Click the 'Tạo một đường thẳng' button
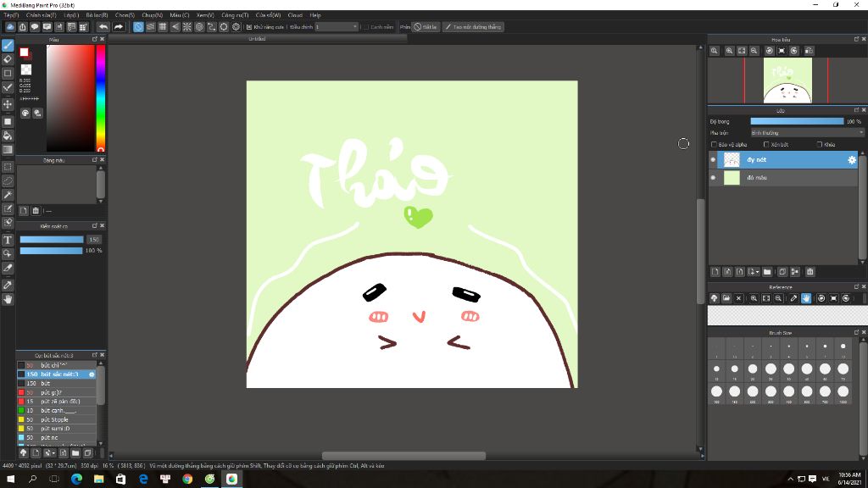The height and width of the screenshot is (488, 868). pos(473,26)
